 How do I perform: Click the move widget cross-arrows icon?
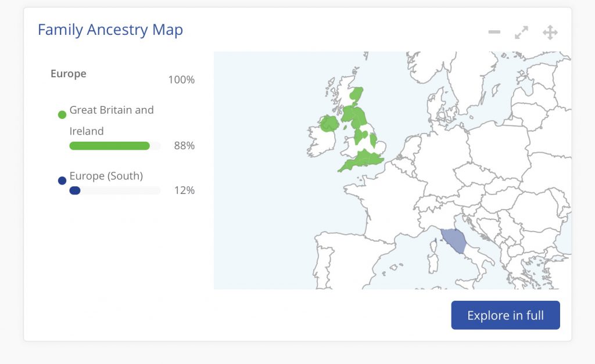coord(550,33)
